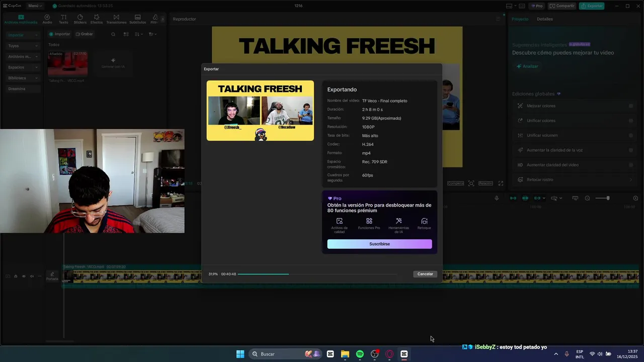Click the Funciones Pro icon

point(369,221)
